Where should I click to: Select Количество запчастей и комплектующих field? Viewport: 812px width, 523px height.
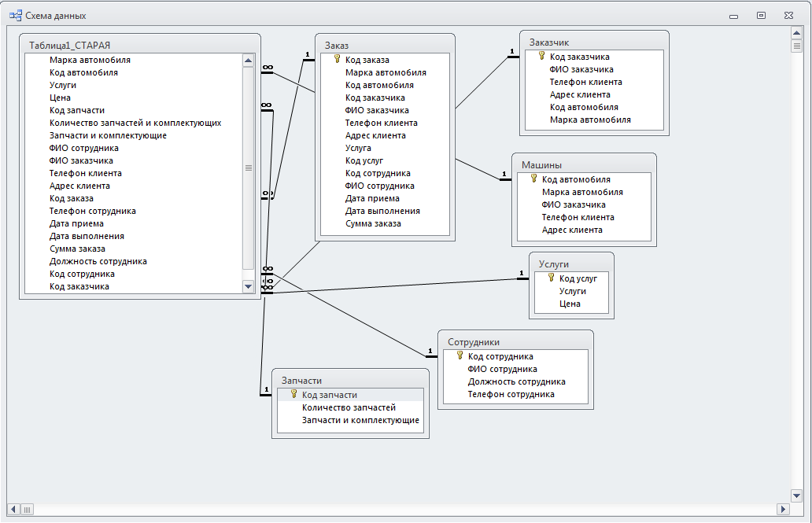[135, 123]
